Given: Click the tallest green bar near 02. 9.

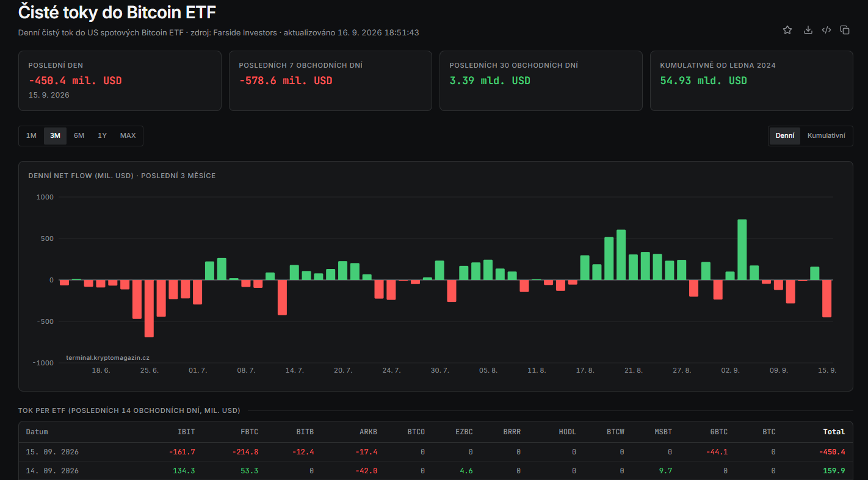Looking at the screenshot, I should coord(742,249).
